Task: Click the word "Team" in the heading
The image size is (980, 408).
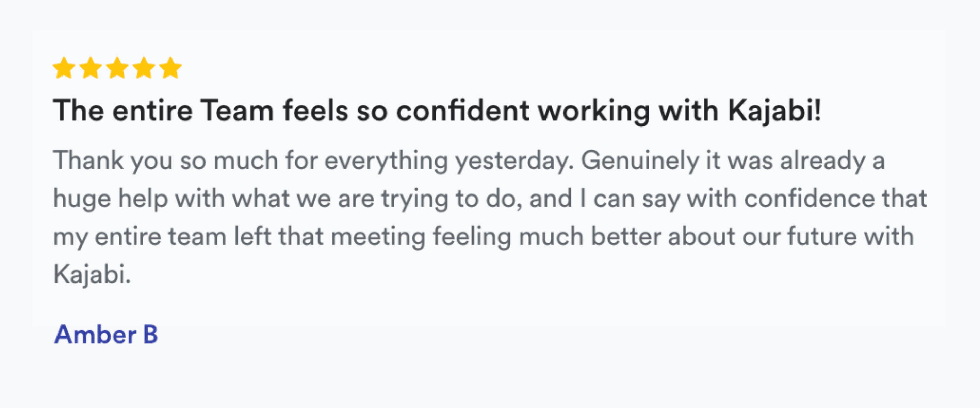Action: click(x=236, y=111)
